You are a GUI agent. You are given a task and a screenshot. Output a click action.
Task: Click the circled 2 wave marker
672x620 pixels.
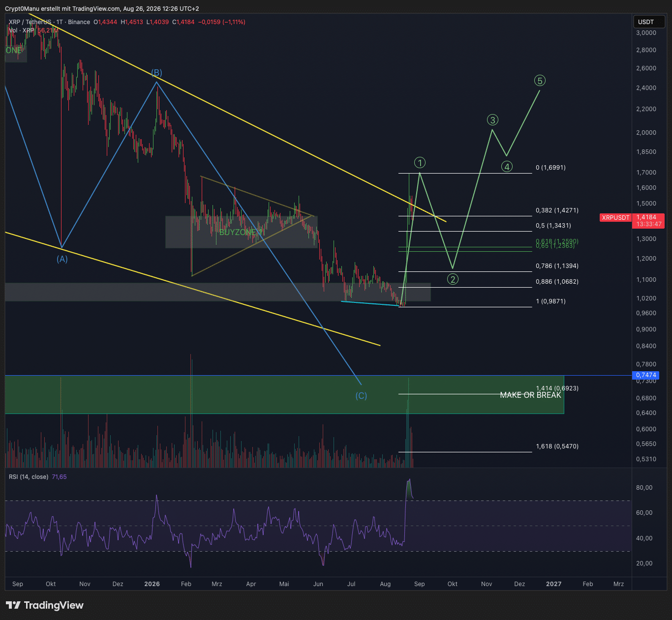click(453, 279)
